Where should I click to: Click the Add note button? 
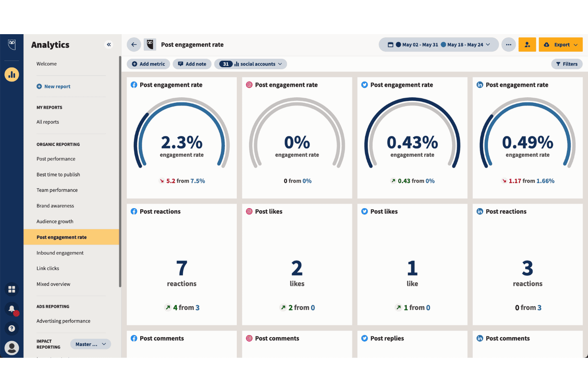[192, 64]
